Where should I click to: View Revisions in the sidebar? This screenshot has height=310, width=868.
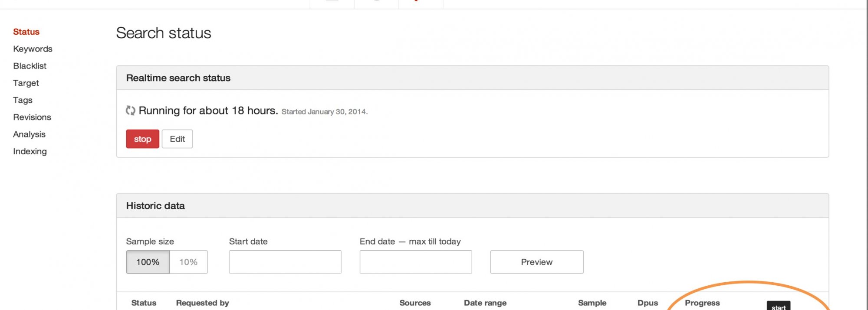click(32, 117)
